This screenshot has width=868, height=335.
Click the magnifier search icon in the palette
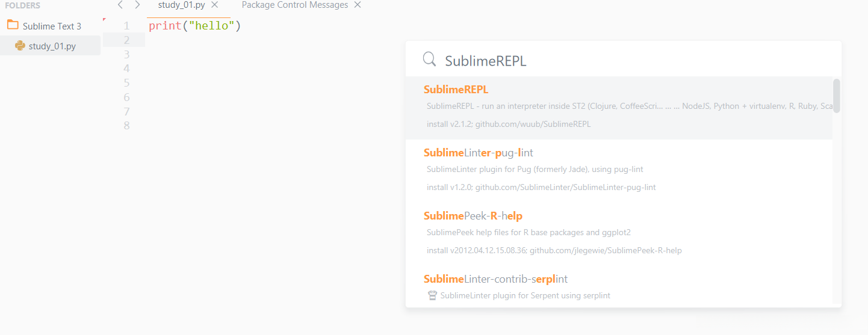click(429, 59)
